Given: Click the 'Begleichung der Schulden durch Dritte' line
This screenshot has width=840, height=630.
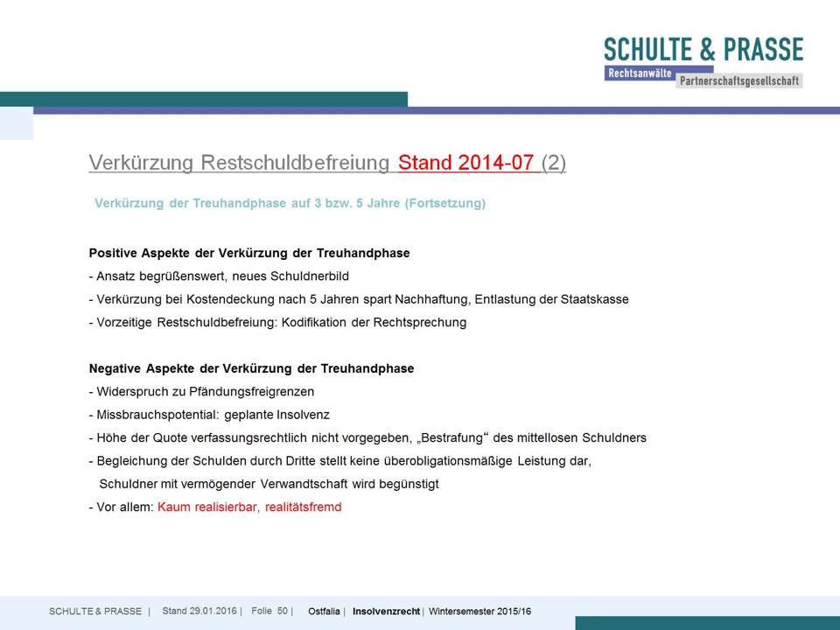Looking at the screenshot, I should point(339,461).
